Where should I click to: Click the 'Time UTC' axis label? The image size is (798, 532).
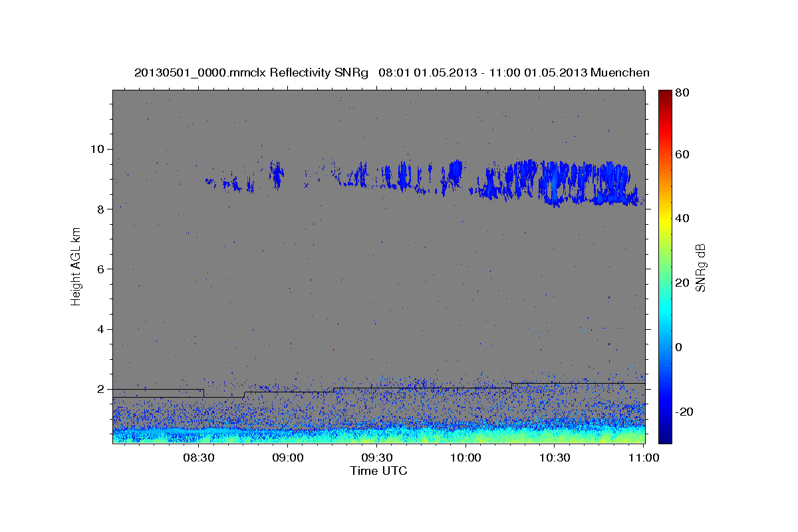click(378, 471)
